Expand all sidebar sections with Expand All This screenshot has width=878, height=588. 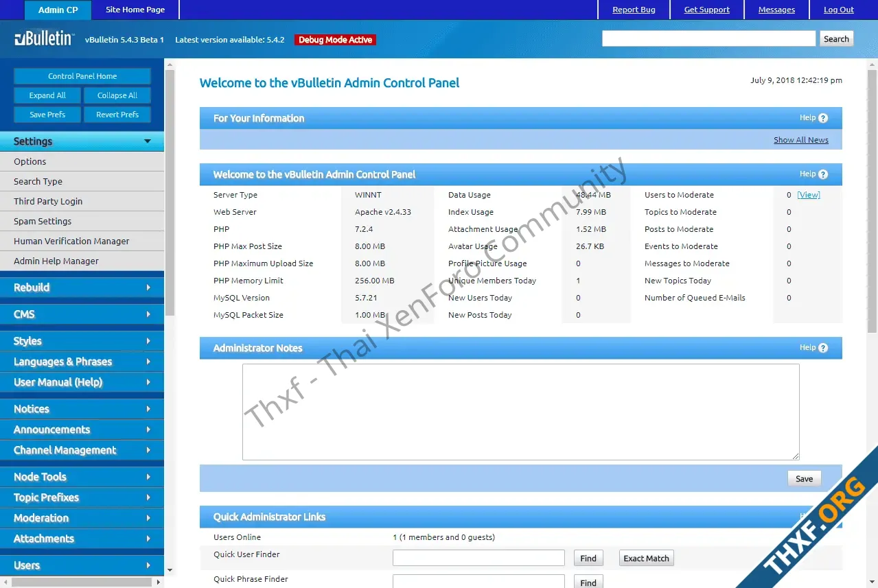click(x=47, y=95)
